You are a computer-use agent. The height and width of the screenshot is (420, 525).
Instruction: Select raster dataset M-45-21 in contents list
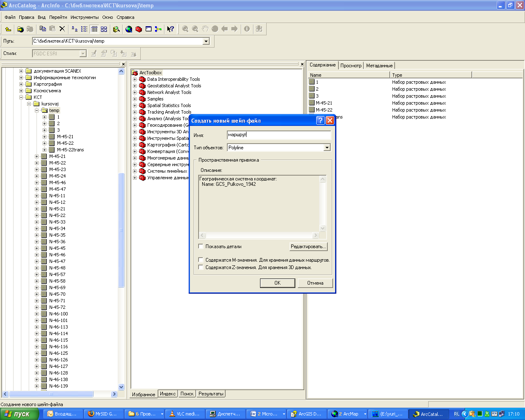coord(324,103)
